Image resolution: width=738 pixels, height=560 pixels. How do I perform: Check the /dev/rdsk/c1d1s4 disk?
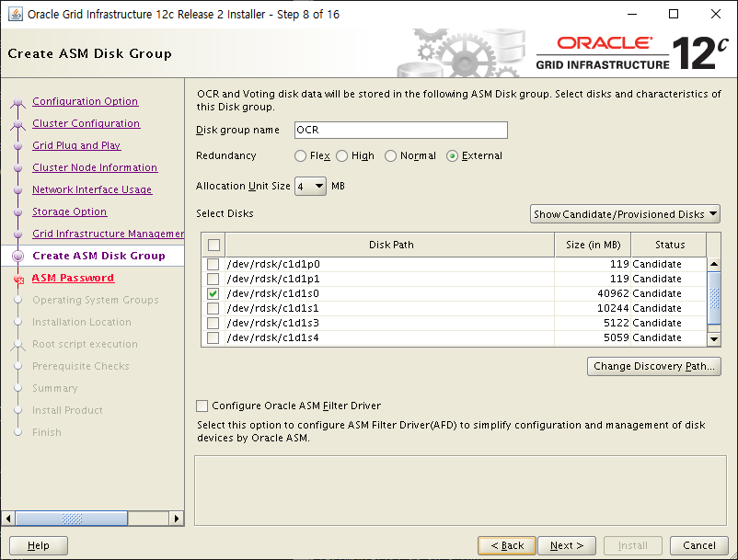(x=213, y=337)
